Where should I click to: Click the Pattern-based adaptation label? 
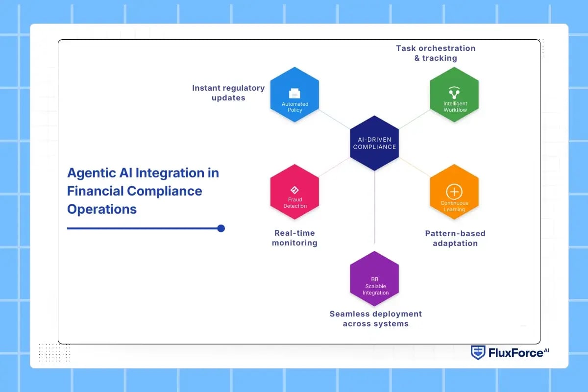455,238
